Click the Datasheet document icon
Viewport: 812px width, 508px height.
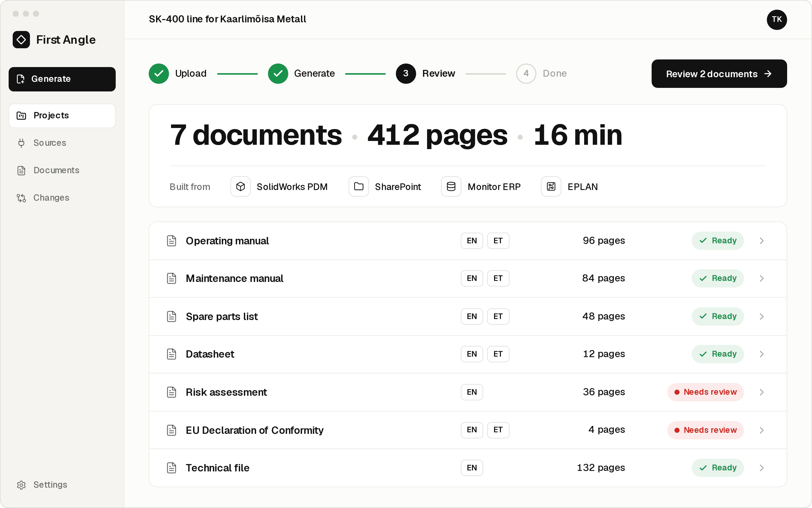(x=172, y=354)
